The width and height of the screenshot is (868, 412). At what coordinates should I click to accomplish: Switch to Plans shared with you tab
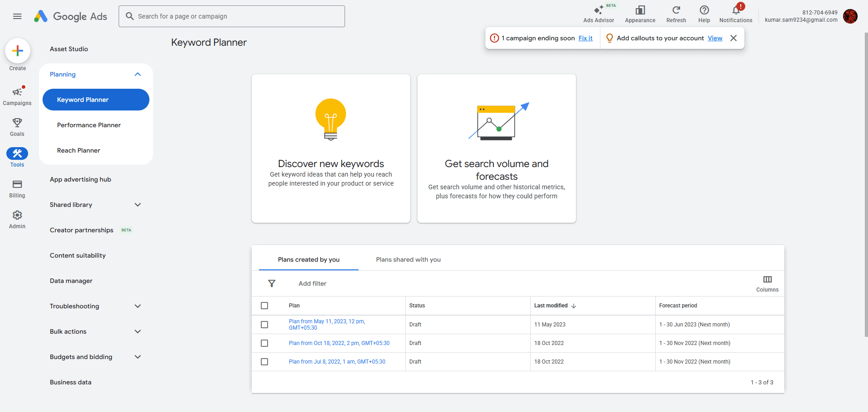click(x=408, y=259)
